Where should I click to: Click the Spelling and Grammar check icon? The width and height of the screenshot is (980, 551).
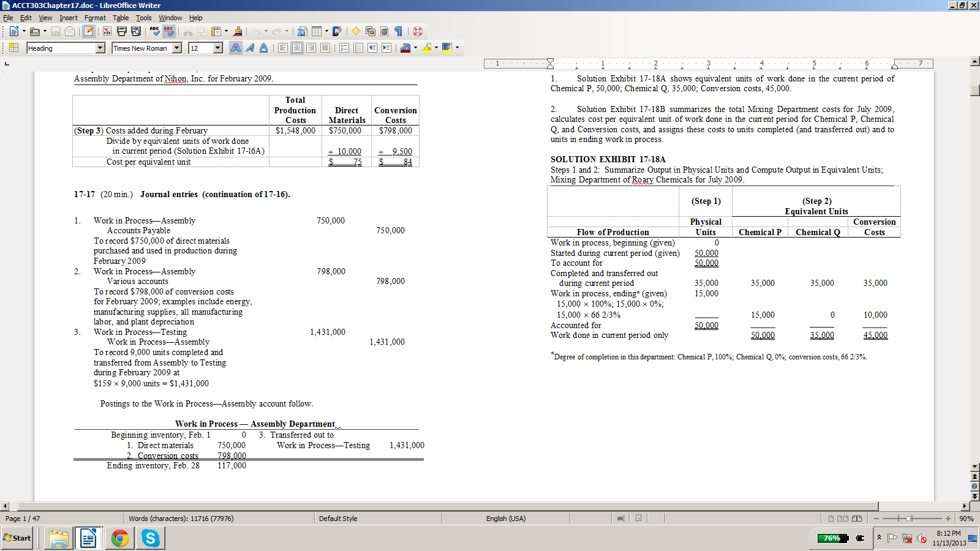(x=154, y=31)
